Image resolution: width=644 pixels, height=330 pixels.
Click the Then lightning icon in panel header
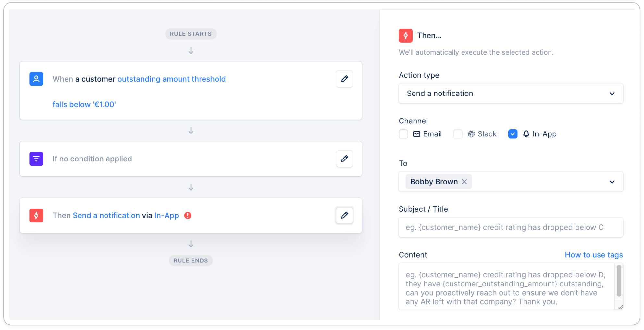[x=406, y=35]
